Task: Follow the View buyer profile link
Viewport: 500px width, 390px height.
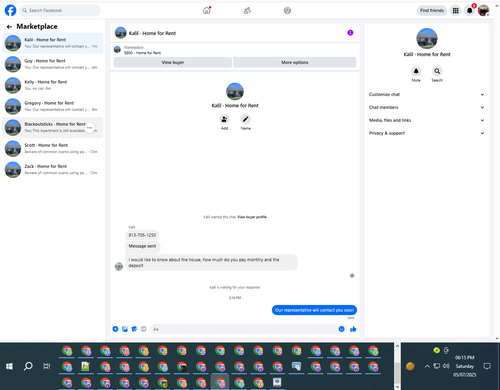Action: click(252, 217)
